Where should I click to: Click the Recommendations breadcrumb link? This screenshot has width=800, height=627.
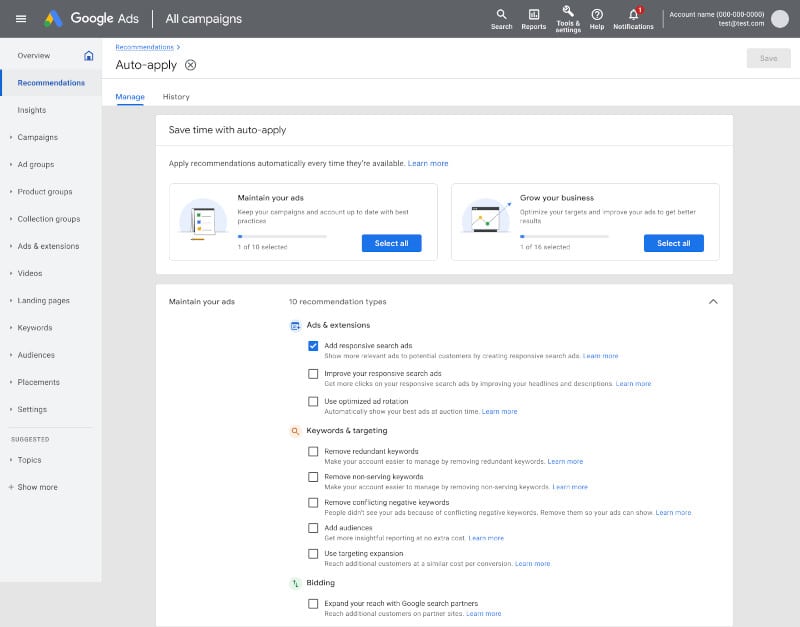(x=145, y=47)
